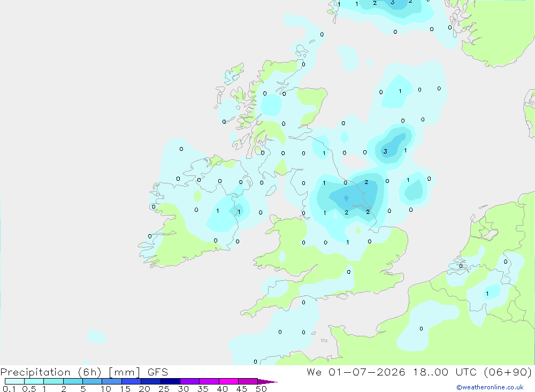Select the 2–5 mm legend color box
The width and height of the screenshot is (535, 392).
tap(73, 381)
